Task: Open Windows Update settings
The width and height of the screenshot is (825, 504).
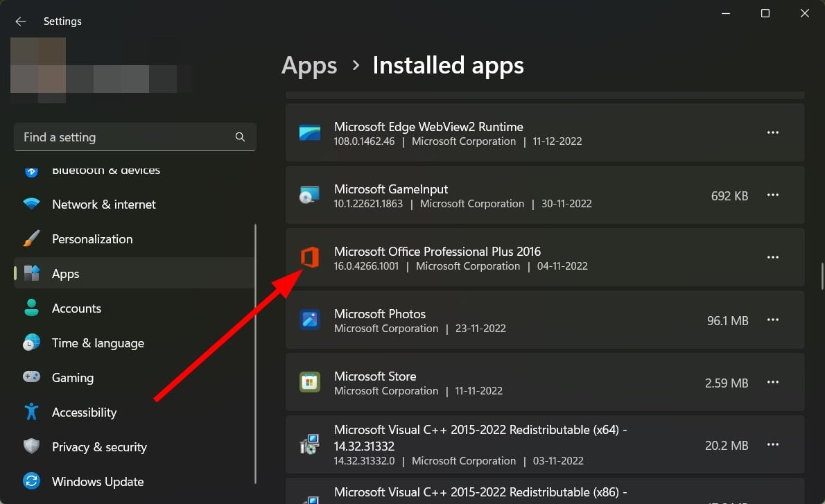Action: (x=98, y=482)
